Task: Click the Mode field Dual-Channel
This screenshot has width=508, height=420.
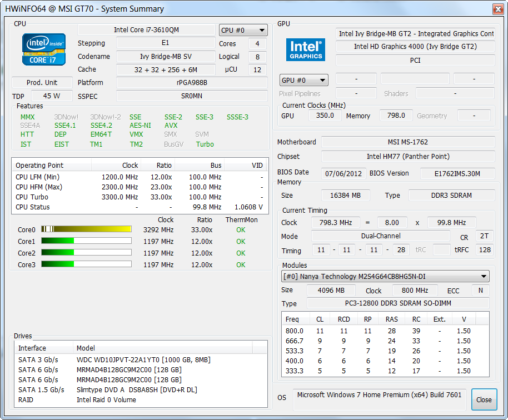Action: pyautogui.click(x=381, y=236)
